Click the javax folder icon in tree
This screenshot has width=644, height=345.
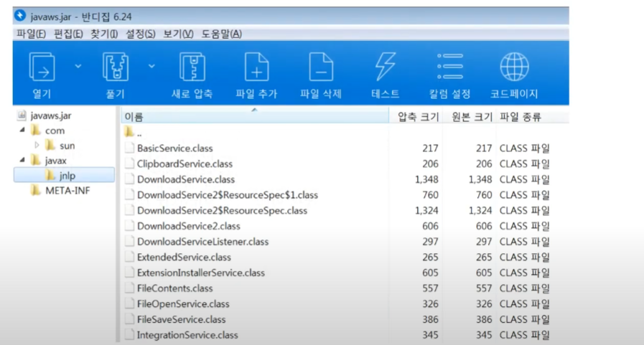coord(36,161)
